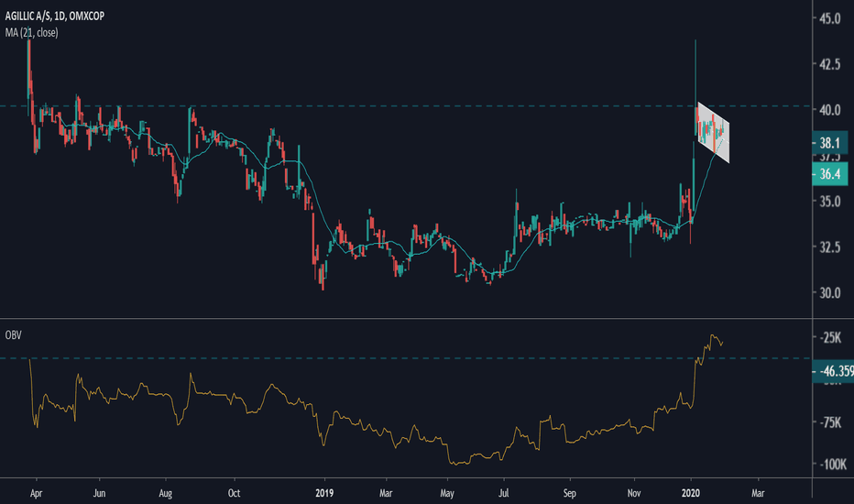Click the OBV indicator label
The image size is (854, 504).
coord(13,335)
